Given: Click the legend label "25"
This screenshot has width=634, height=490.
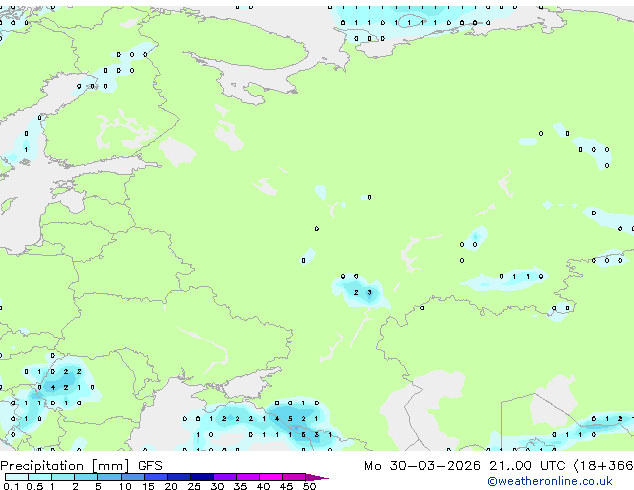Looking at the screenshot, I should (x=194, y=486).
